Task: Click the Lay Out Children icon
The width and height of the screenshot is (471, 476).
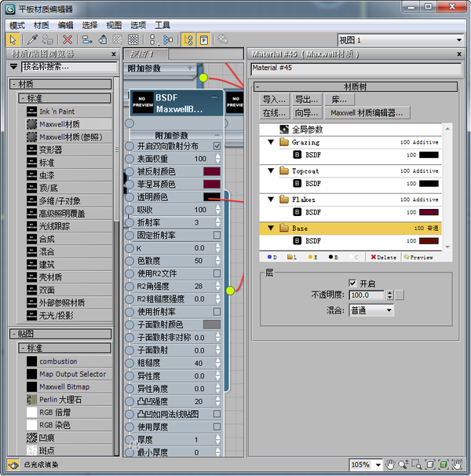Action: coord(168,40)
